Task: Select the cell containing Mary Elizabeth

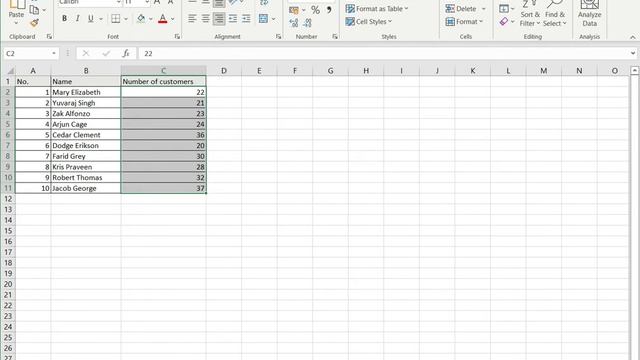Action: (x=86, y=92)
